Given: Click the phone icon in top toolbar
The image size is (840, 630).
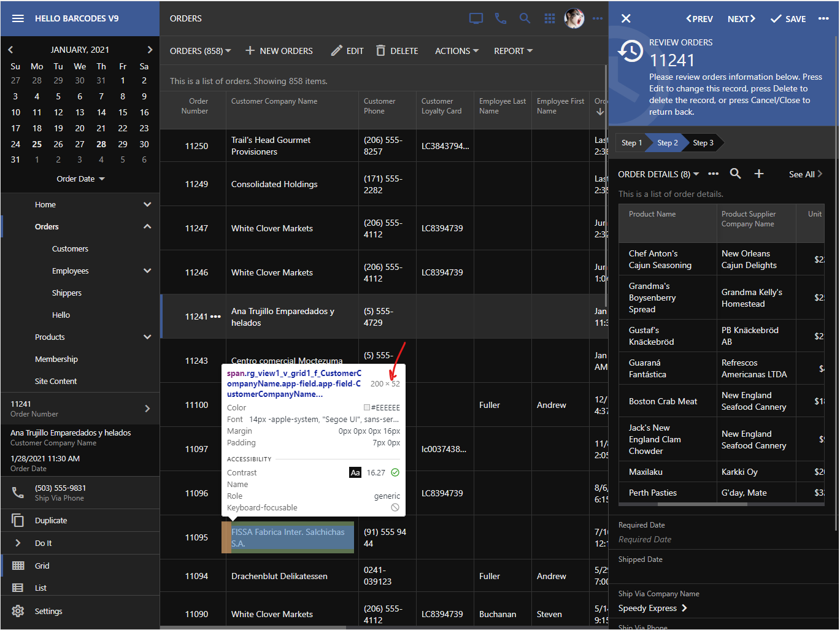Looking at the screenshot, I should tap(501, 18).
